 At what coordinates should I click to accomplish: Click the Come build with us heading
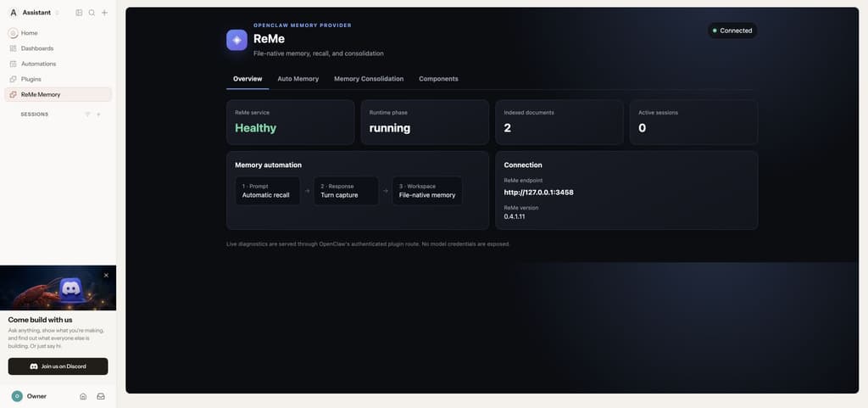pyautogui.click(x=40, y=320)
